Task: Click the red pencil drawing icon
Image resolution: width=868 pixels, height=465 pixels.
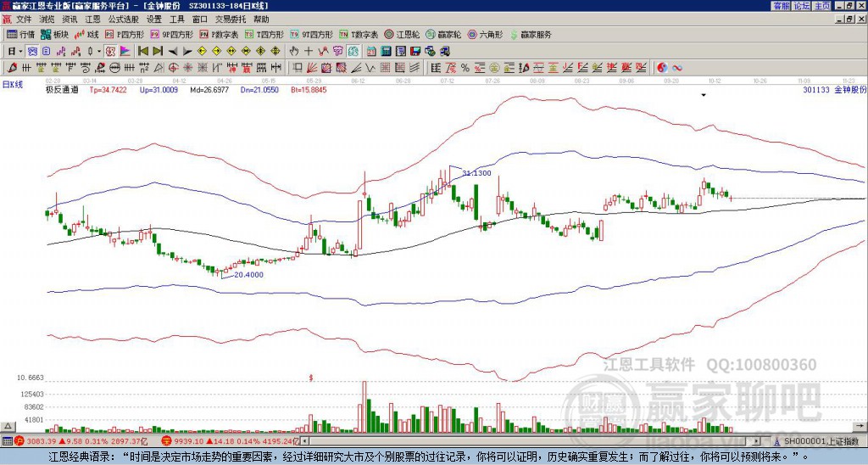Action: (11, 68)
